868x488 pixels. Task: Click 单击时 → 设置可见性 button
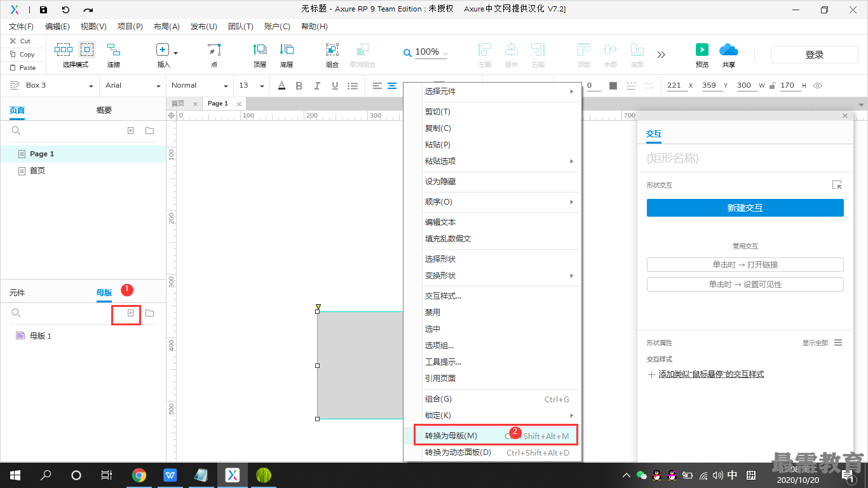click(x=745, y=285)
